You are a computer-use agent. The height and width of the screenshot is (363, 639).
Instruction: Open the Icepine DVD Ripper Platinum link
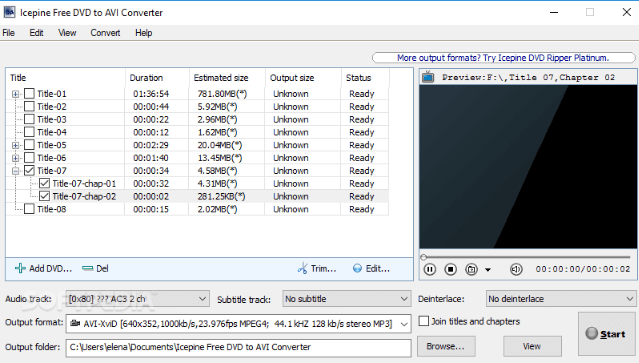(x=503, y=58)
